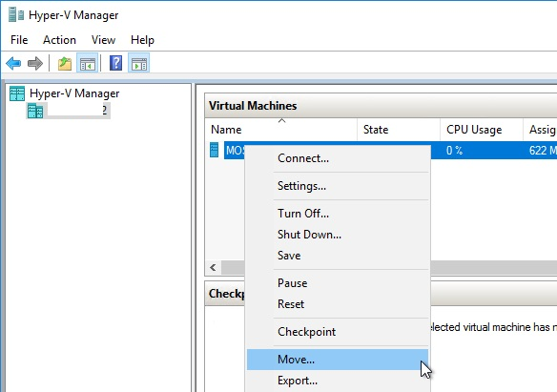The width and height of the screenshot is (557, 392).
Task: Toggle the Show/Hide Action Pane icon
Action: (139, 63)
